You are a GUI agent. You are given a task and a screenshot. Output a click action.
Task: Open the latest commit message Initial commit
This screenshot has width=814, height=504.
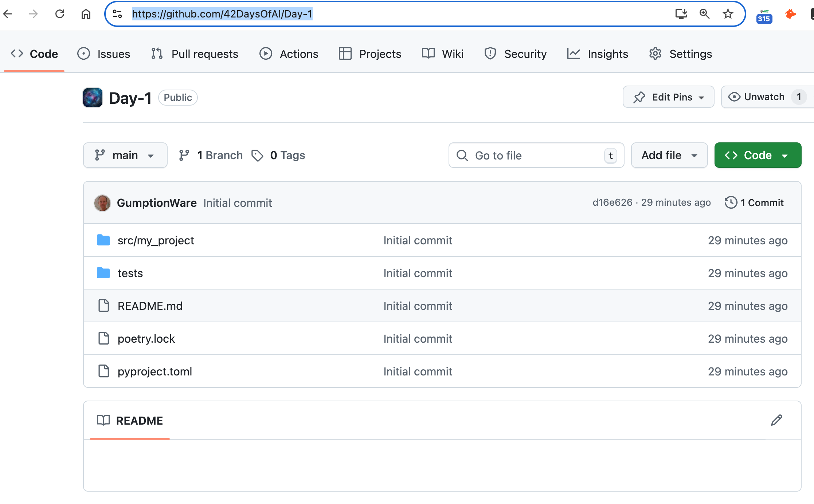pos(238,203)
